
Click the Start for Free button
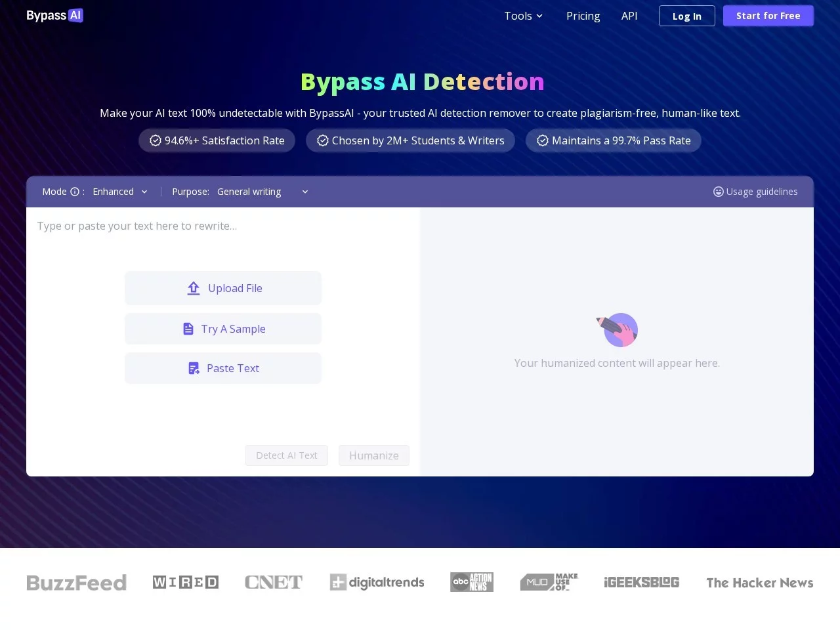[768, 15]
